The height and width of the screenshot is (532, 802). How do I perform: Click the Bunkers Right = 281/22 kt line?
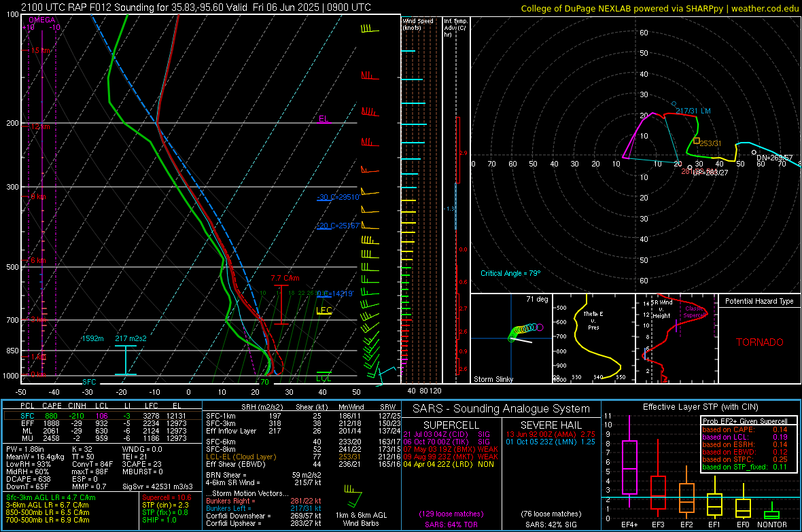click(264, 501)
